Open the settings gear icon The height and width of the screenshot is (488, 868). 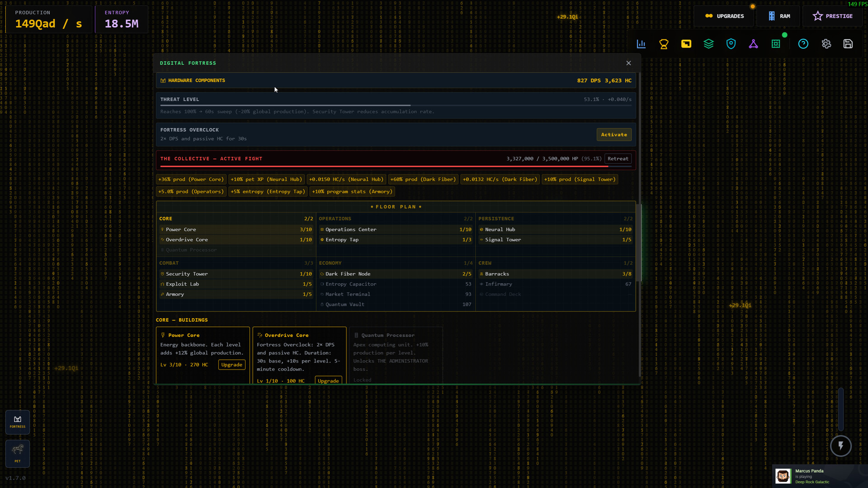[826, 44]
